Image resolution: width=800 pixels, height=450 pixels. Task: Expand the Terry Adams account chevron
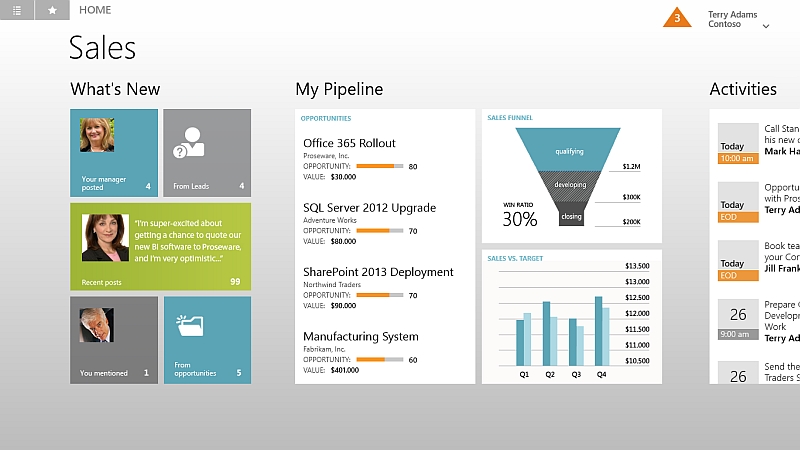[765, 26]
